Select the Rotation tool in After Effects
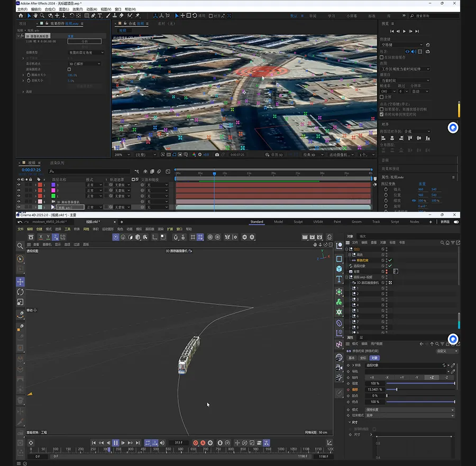 (72, 15)
